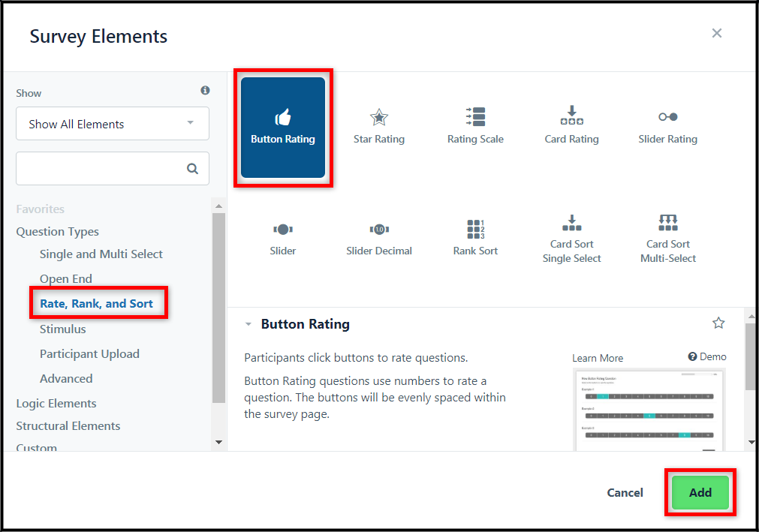Select the Slider Decimal element
The width and height of the screenshot is (759, 532).
pos(378,239)
